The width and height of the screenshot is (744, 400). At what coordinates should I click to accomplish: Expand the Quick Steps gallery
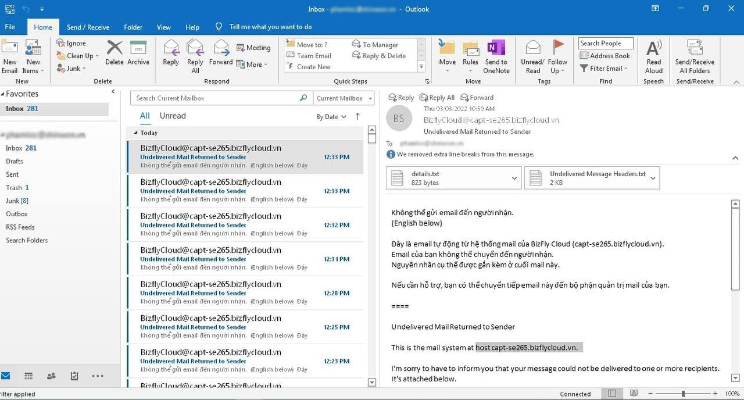(x=421, y=67)
